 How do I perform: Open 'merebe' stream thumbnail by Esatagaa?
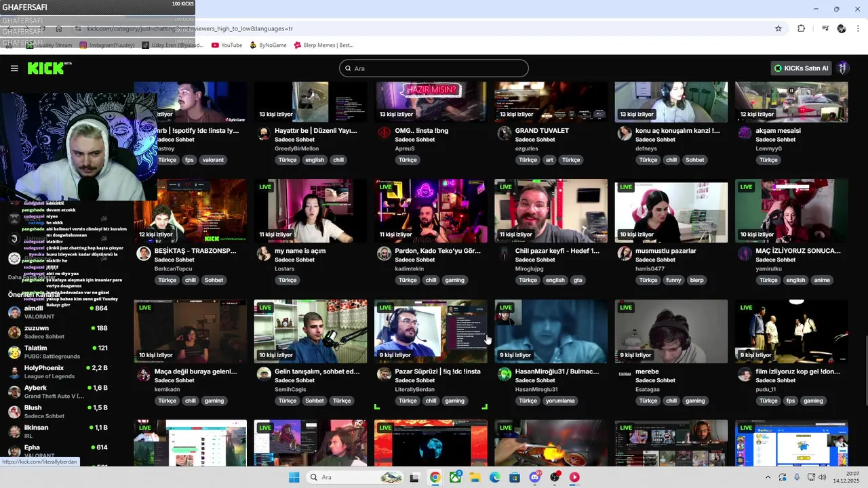click(671, 331)
